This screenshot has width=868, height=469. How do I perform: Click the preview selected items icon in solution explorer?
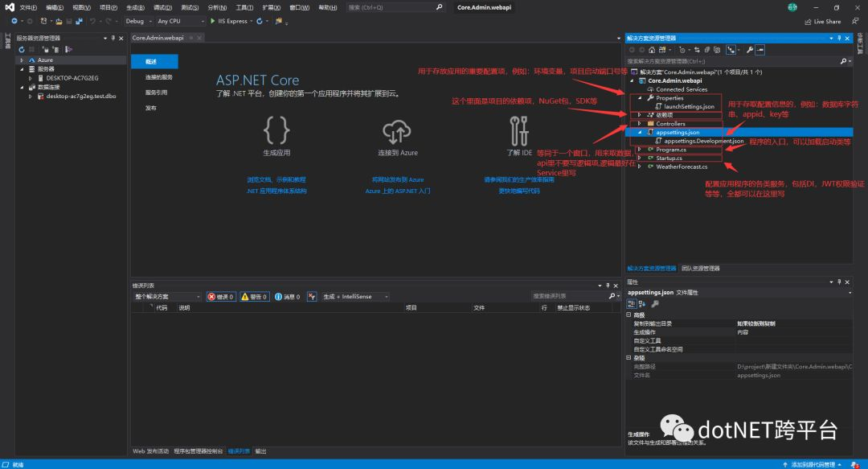pyautogui.click(x=760, y=50)
